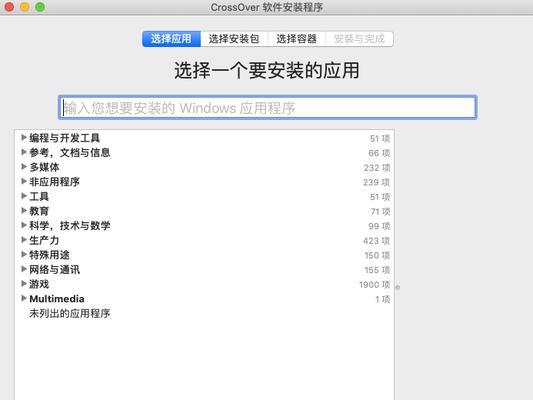The image size is (533, 400).
Task: Focus the Windows 应用程序 search field
Action: point(268,108)
